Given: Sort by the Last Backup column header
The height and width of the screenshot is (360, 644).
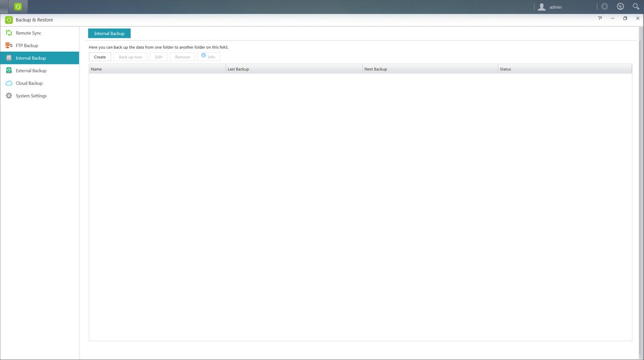Looking at the screenshot, I should click(294, 69).
